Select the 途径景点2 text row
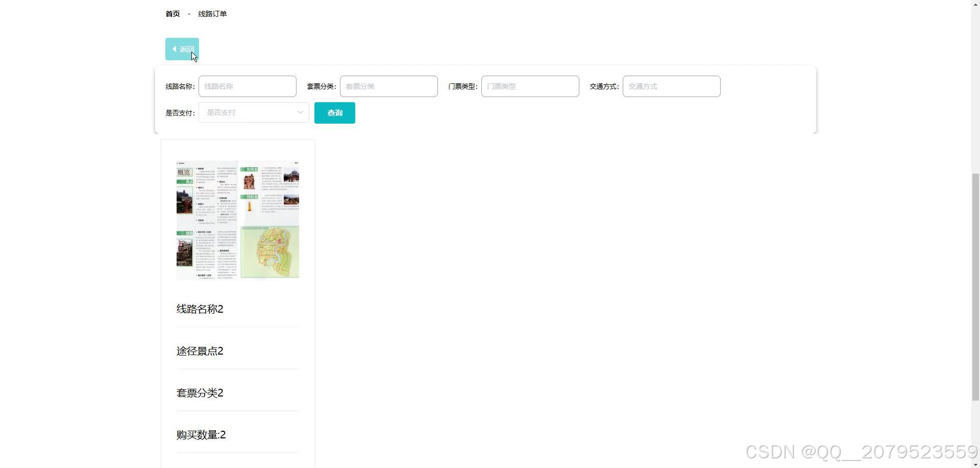The width and height of the screenshot is (980, 468). point(200,351)
